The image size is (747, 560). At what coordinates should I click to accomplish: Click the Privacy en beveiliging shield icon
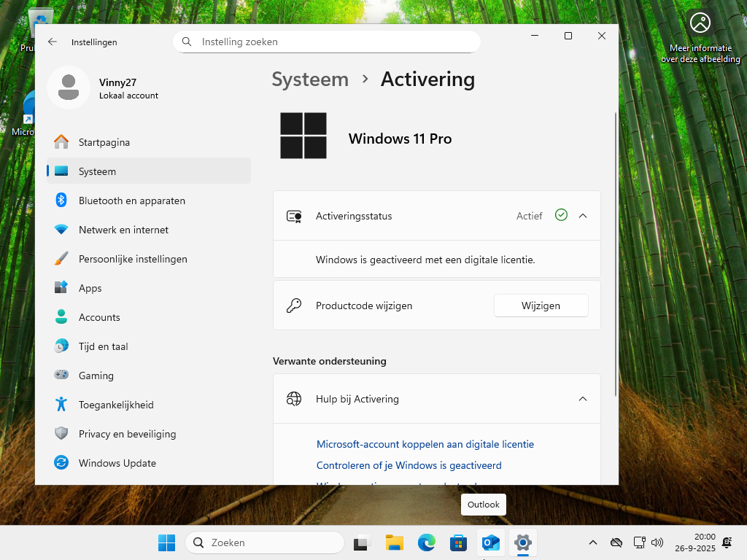61,433
